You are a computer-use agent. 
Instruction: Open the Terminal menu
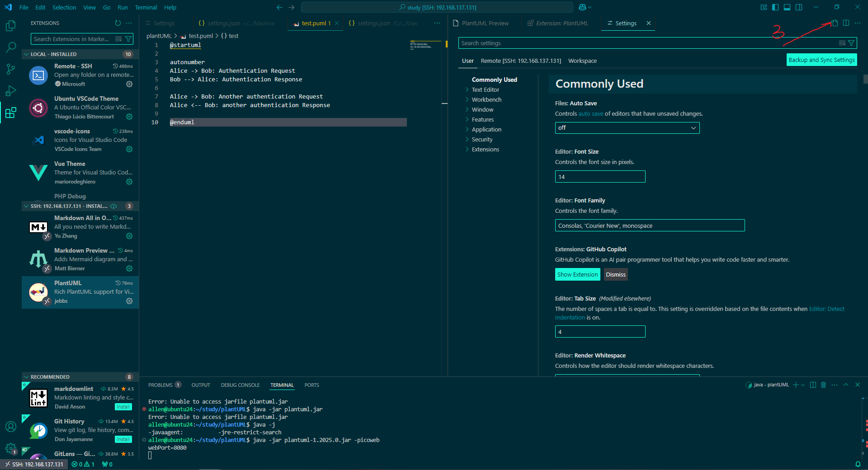146,7
